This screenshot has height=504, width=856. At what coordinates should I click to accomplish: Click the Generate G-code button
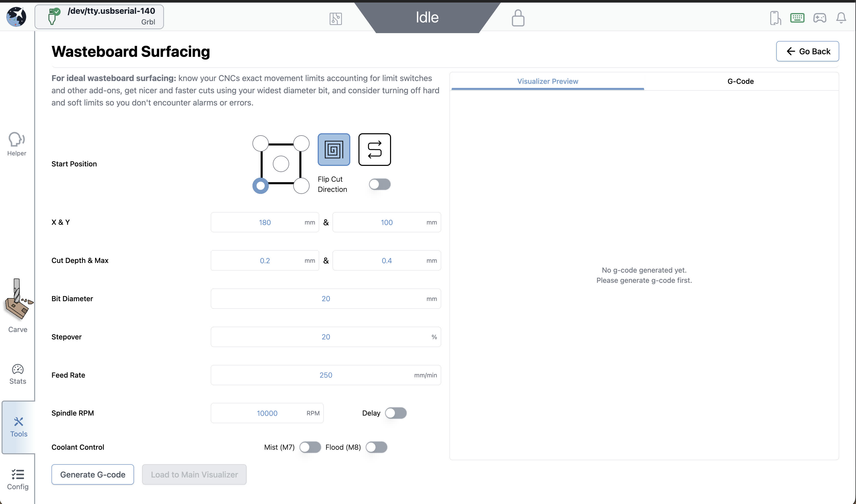92,474
